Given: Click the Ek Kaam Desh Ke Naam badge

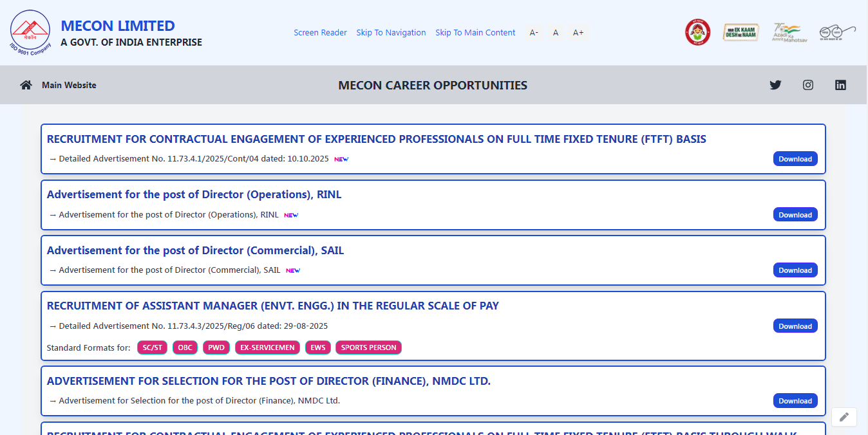Looking at the screenshot, I should [x=741, y=32].
